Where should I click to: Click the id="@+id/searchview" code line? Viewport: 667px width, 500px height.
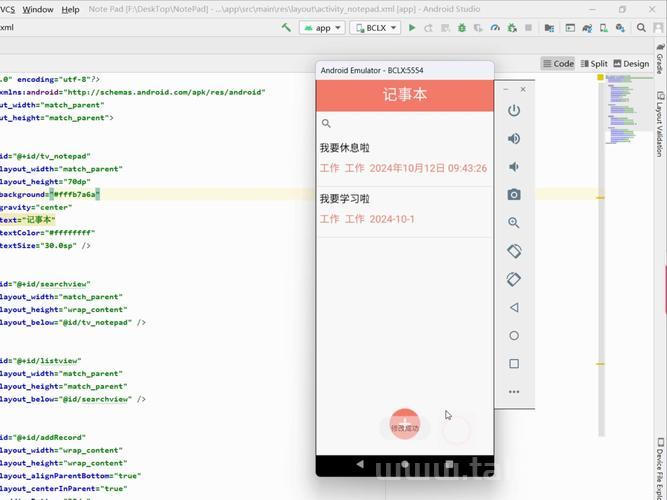[x=45, y=284]
